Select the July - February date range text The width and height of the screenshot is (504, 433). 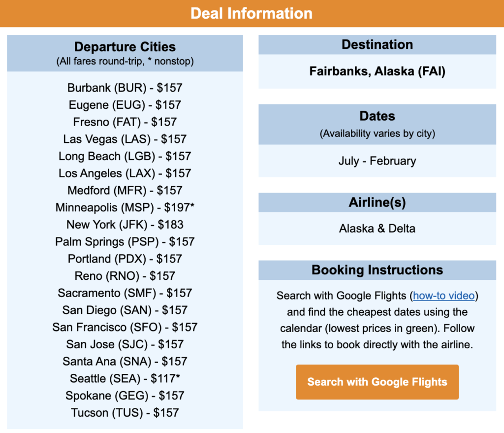[x=377, y=161]
